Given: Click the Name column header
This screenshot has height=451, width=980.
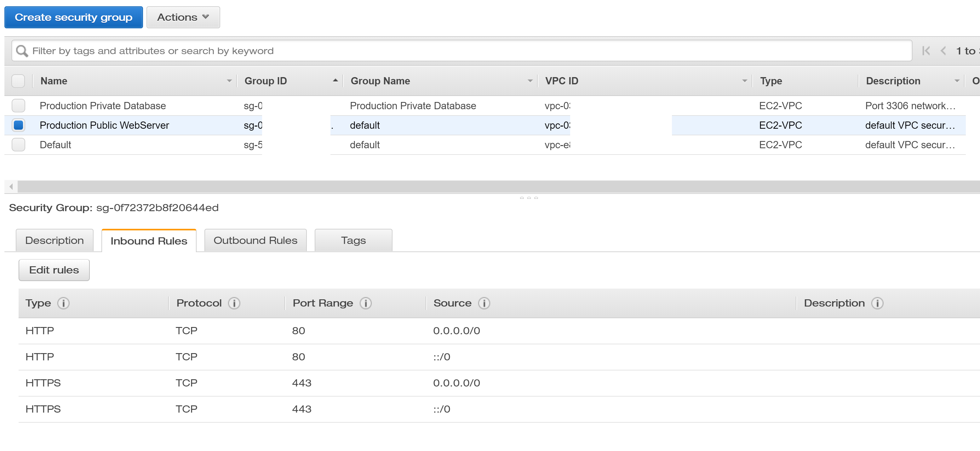Looking at the screenshot, I should coord(54,81).
